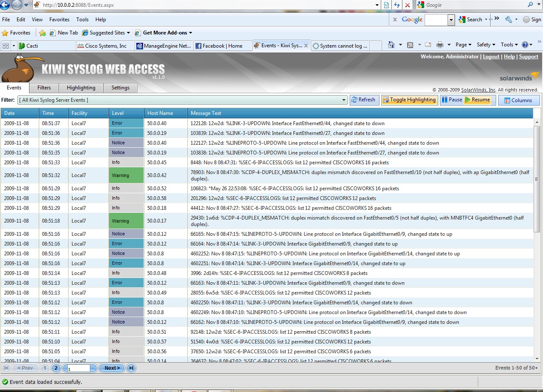Open the Help menu in menu bar
This screenshot has width=543, height=392.
pos(101,20)
